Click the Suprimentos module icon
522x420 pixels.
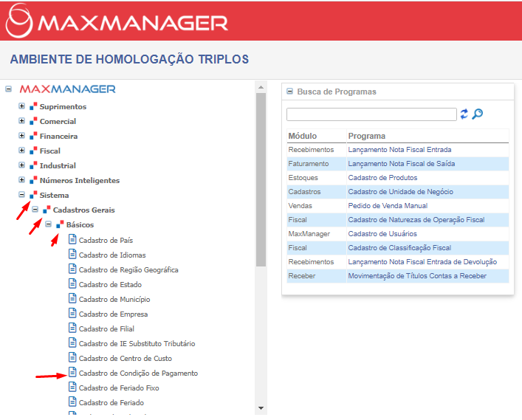33,106
